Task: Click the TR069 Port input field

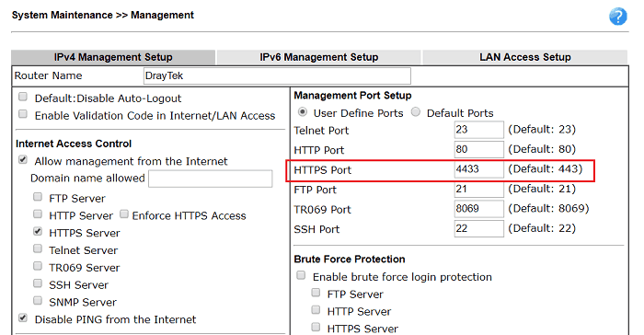Action: [479, 209]
